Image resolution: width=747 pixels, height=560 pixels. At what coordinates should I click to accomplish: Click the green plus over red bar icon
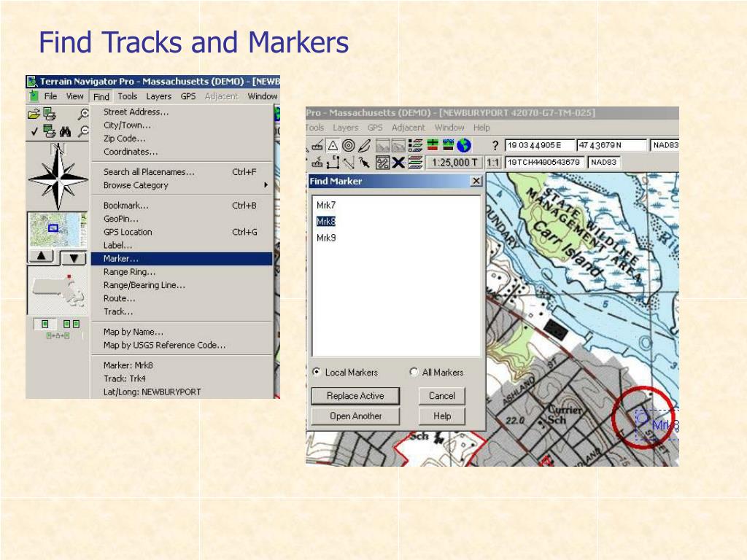pos(433,145)
